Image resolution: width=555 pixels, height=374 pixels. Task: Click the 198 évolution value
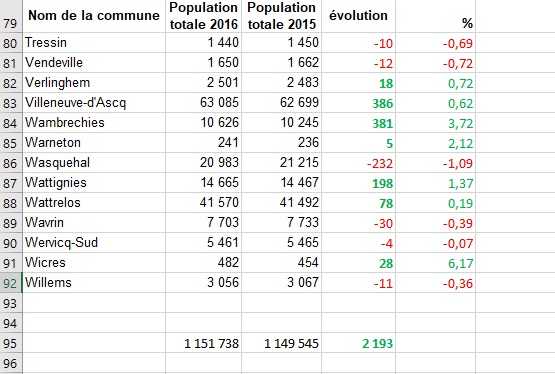pos(358,183)
